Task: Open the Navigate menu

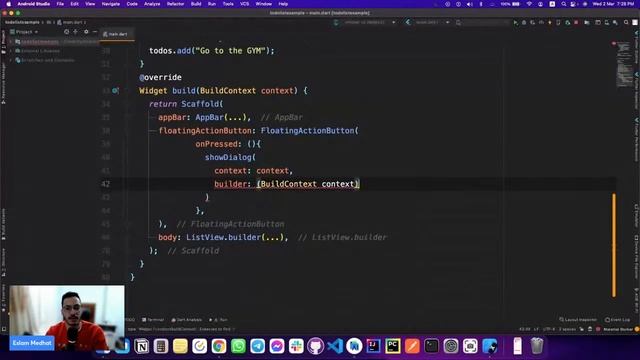Action: 111,4
